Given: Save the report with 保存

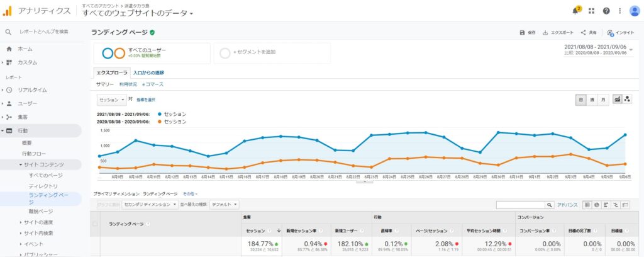Looking at the screenshot, I should point(528,33).
